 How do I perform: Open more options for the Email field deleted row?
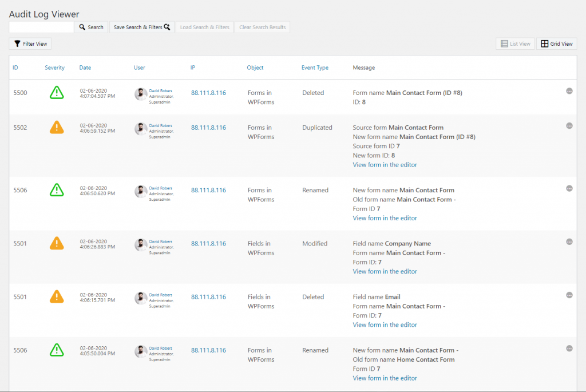[569, 295]
